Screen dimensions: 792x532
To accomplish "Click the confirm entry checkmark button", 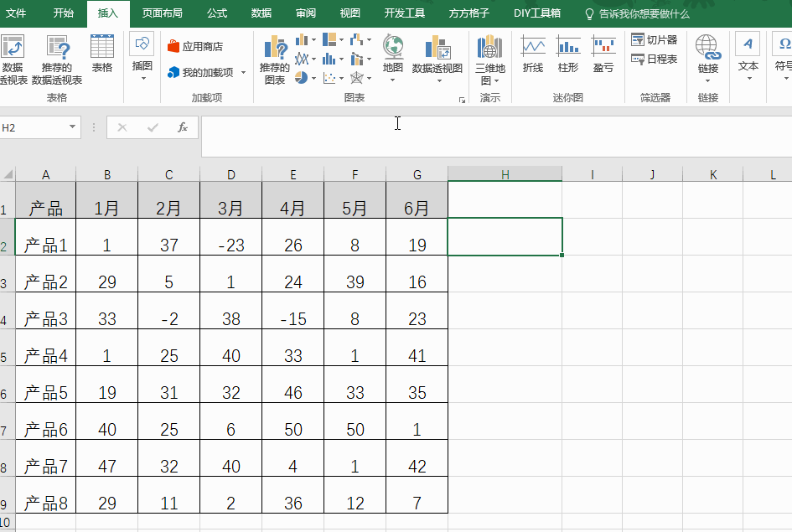I will tap(153, 127).
